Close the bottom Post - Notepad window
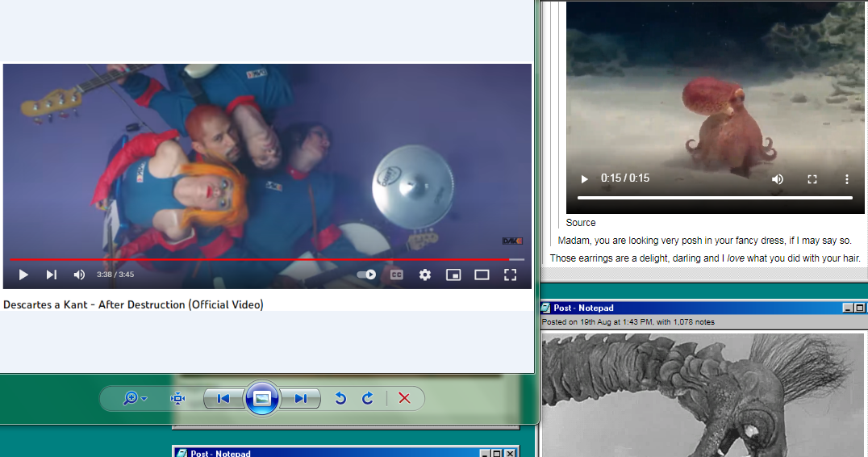 510,454
